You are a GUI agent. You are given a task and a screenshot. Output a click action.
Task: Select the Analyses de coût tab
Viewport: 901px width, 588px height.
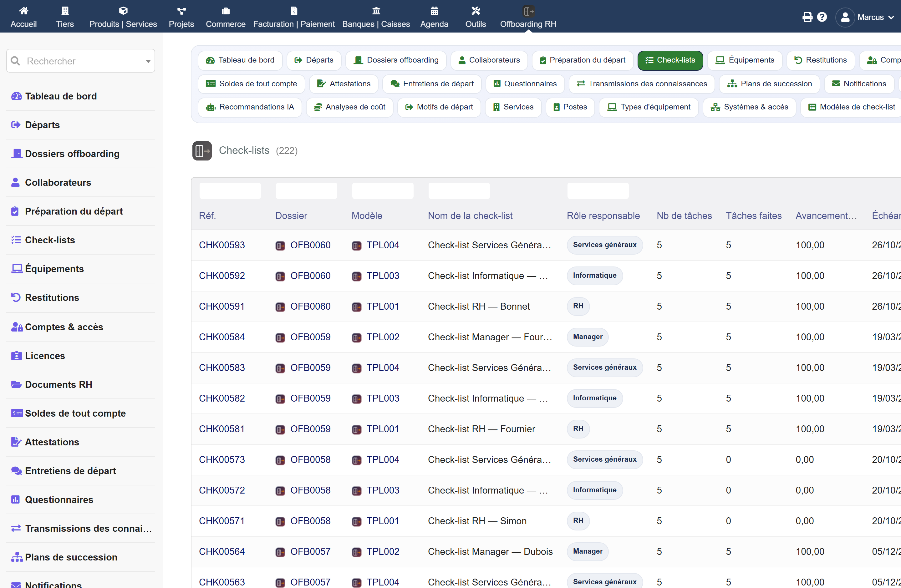point(349,107)
